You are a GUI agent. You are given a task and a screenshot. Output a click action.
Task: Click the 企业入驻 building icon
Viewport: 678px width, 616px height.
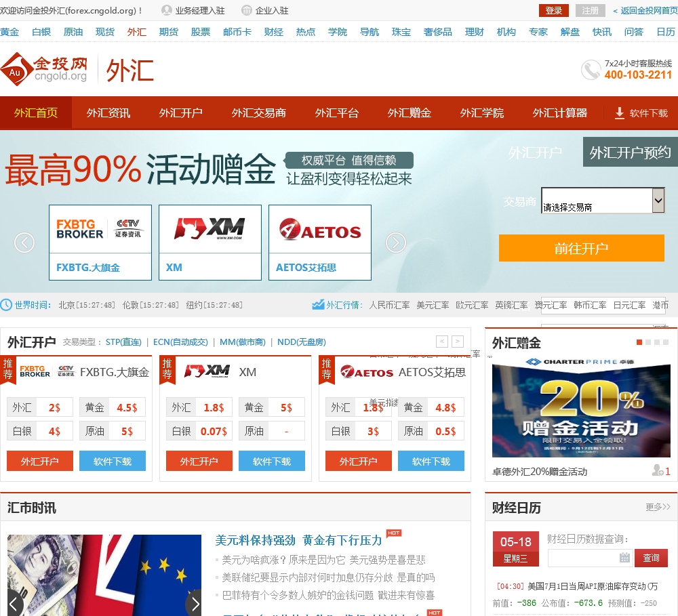pos(247,10)
